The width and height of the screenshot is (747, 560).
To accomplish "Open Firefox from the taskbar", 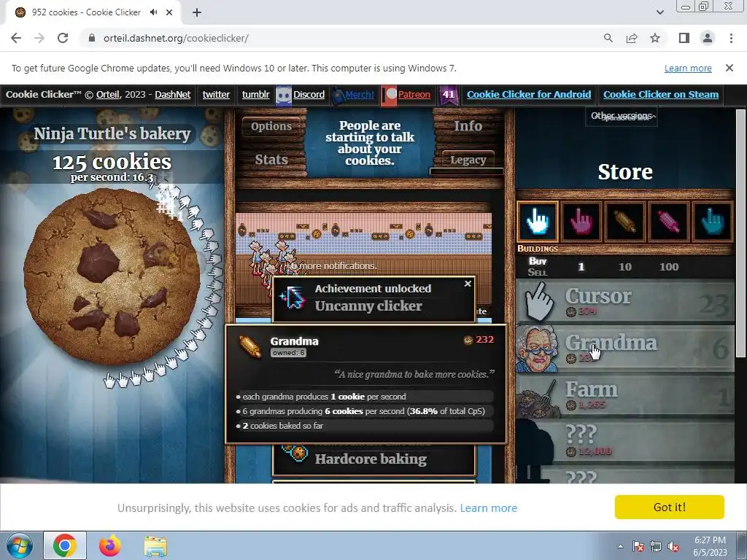I will 110,545.
